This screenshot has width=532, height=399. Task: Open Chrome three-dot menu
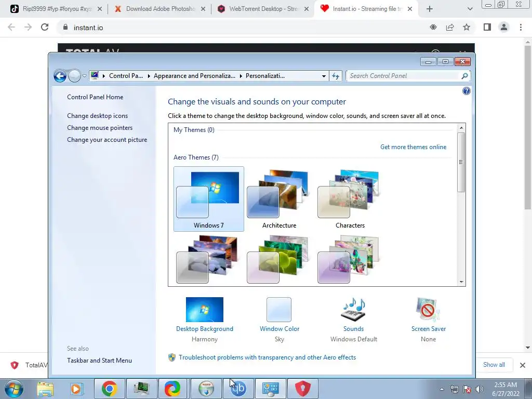521,27
